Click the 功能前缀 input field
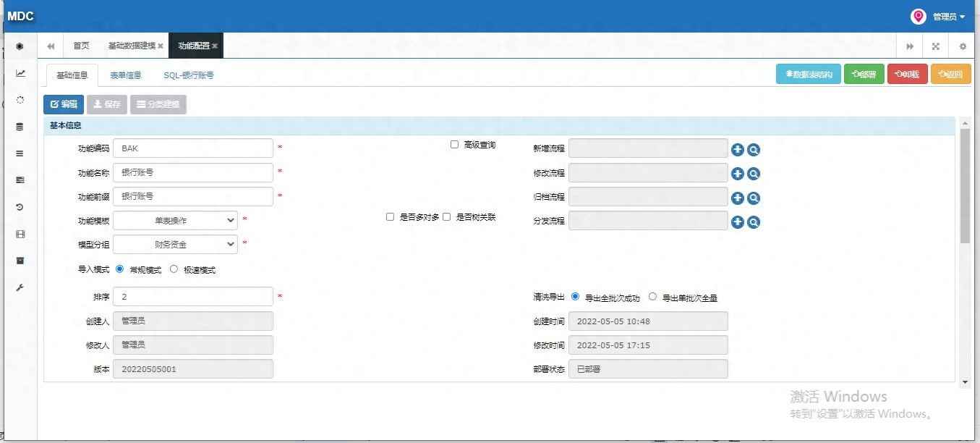The image size is (980, 443). point(193,196)
